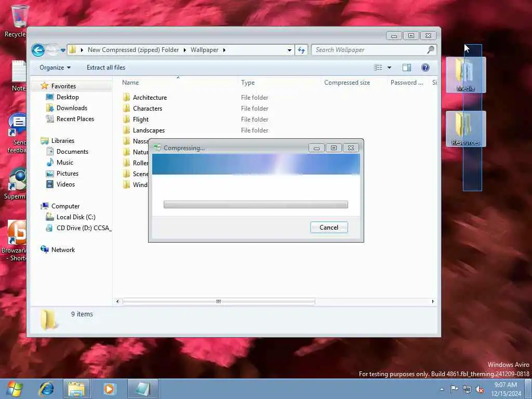Toggle the preview pane button
Image resolution: width=532 pixels, height=399 pixels.
(x=406, y=68)
